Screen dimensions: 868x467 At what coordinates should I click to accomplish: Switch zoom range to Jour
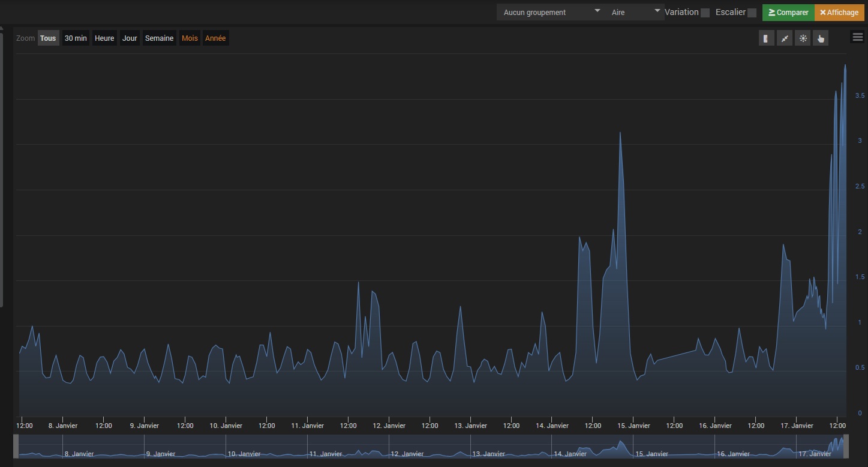click(130, 38)
